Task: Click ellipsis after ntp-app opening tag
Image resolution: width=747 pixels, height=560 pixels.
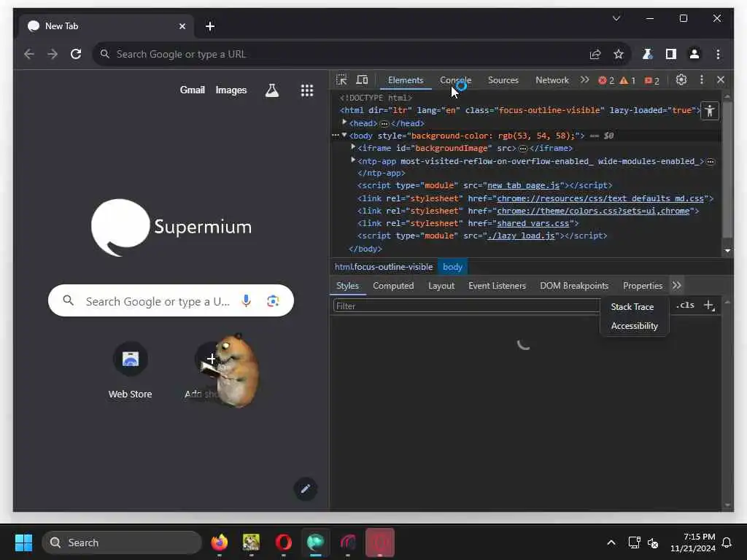Action: click(711, 161)
